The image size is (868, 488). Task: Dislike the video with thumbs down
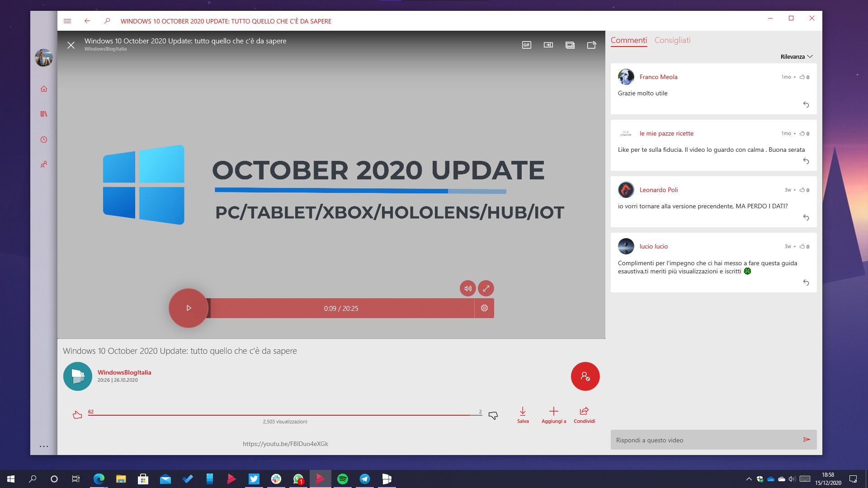[493, 415]
